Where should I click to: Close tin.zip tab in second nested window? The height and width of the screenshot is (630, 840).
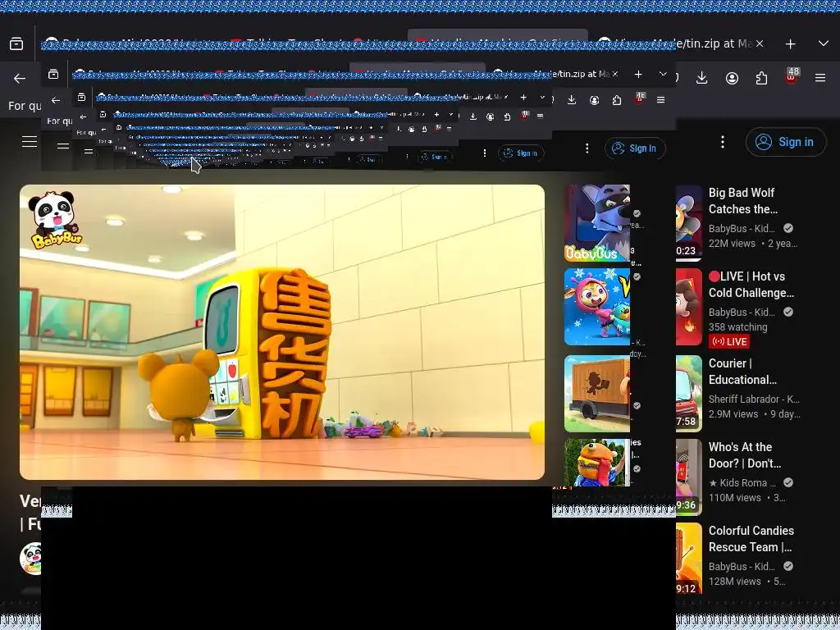[x=615, y=74]
